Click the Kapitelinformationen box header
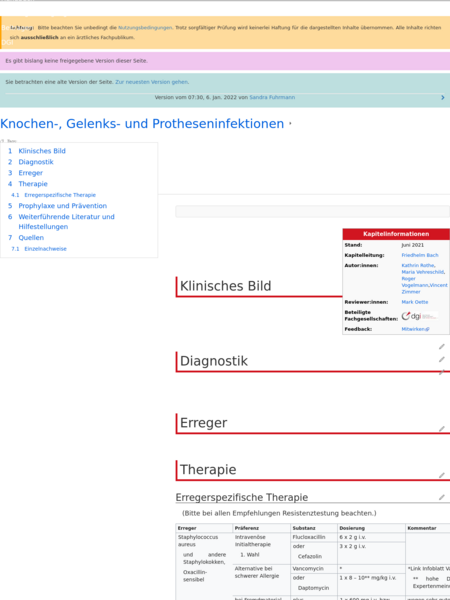The width and height of the screenshot is (450, 600). click(x=396, y=234)
